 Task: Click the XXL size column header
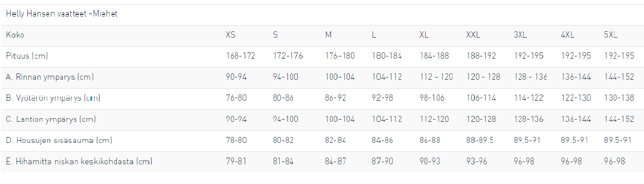tap(473, 35)
